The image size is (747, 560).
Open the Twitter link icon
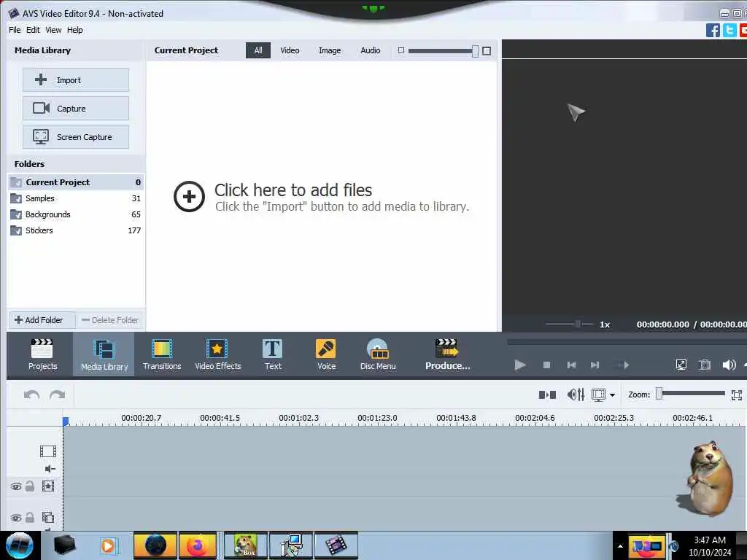729,30
